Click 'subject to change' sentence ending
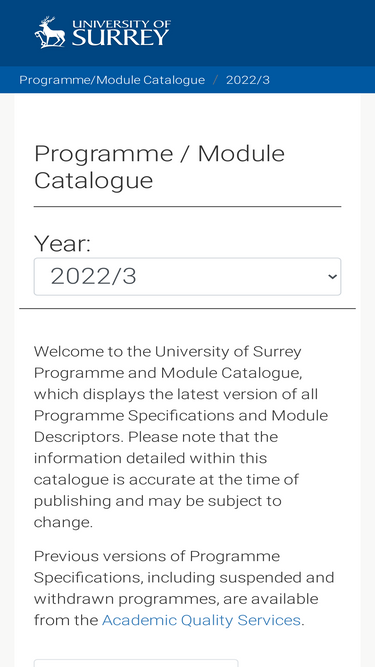The width and height of the screenshot is (375, 667). [x=157, y=511]
